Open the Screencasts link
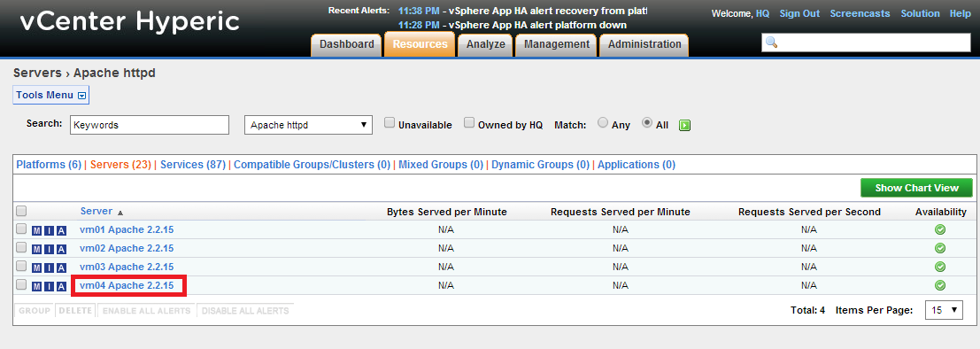Viewport: 980px width, 349px height. point(860,14)
